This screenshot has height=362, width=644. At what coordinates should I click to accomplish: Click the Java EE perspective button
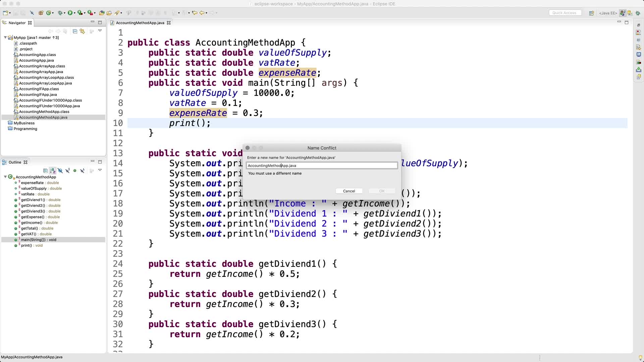click(x=608, y=13)
